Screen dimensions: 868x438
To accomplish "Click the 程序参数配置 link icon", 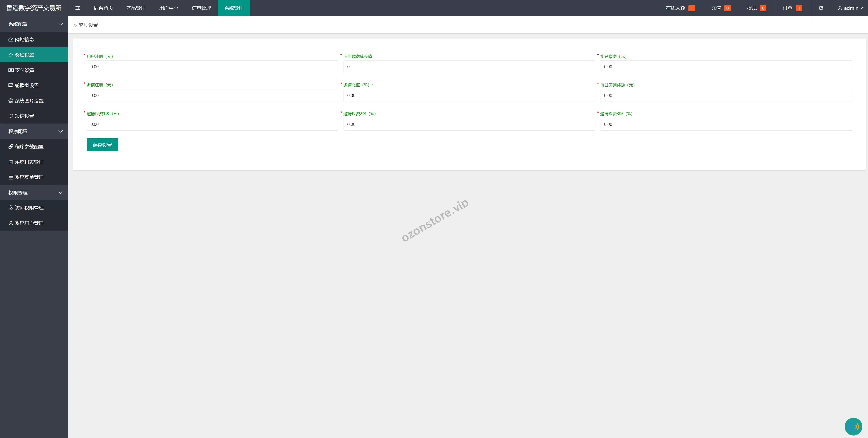I will [x=11, y=146].
